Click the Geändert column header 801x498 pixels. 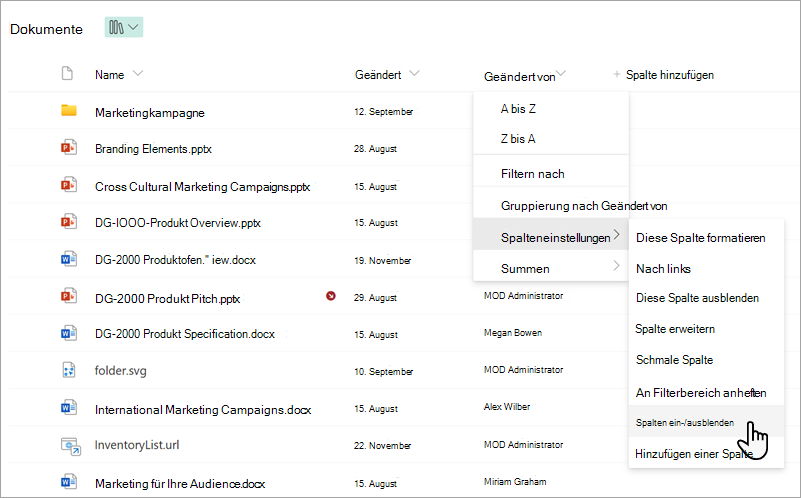click(378, 75)
